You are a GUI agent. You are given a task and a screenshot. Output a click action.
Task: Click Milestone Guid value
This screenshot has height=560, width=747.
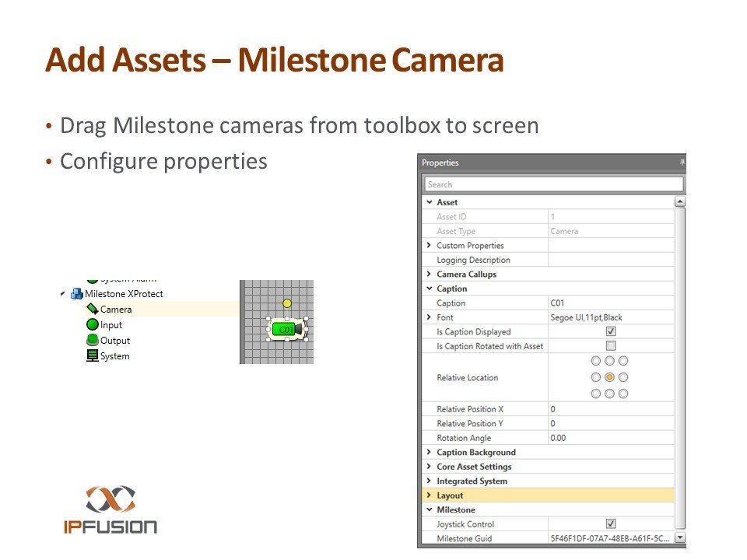tap(612, 538)
